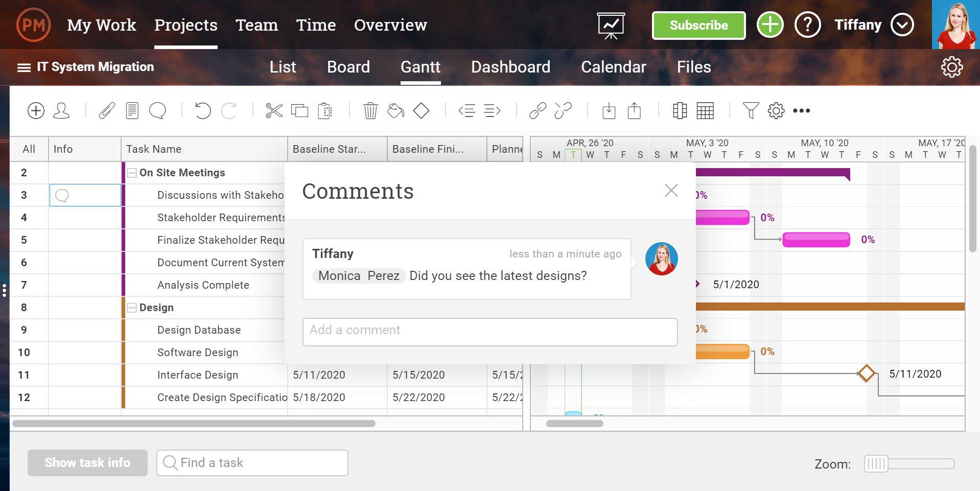Click the assign person icon in toolbar
This screenshot has height=491, width=980.
click(x=61, y=110)
